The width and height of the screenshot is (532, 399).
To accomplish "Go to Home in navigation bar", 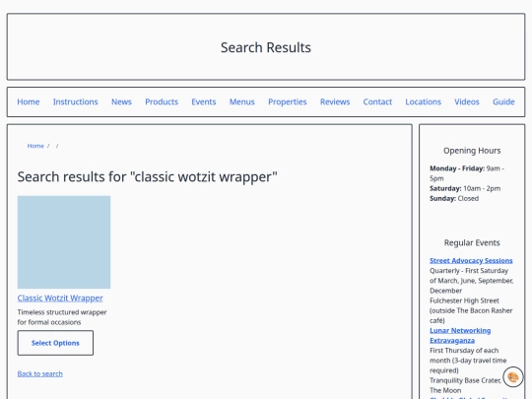I will coord(29,101).
